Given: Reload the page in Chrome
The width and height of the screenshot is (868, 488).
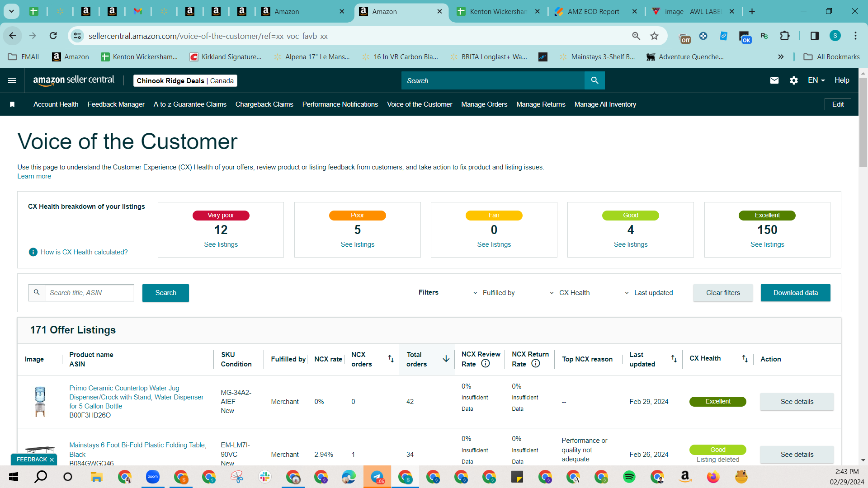Looking at the screenshot, I should pyautogui.click(x=53, y=36).
